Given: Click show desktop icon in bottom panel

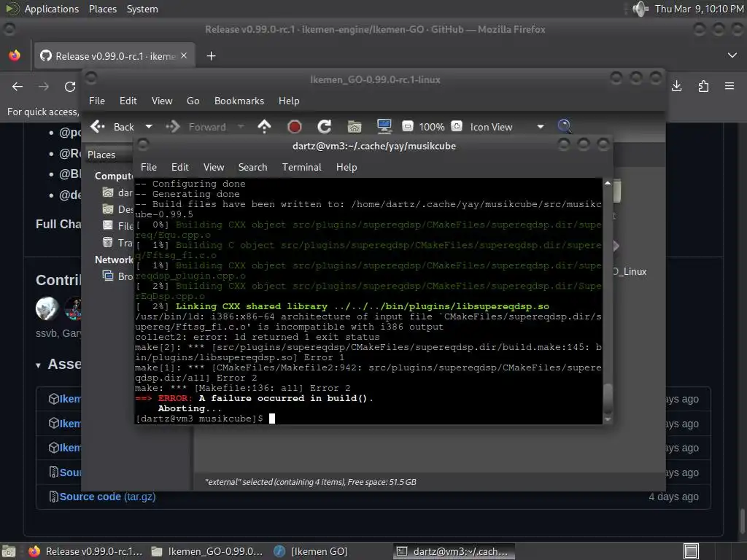Looking at the screenshot, I should (x=9, y=551).
